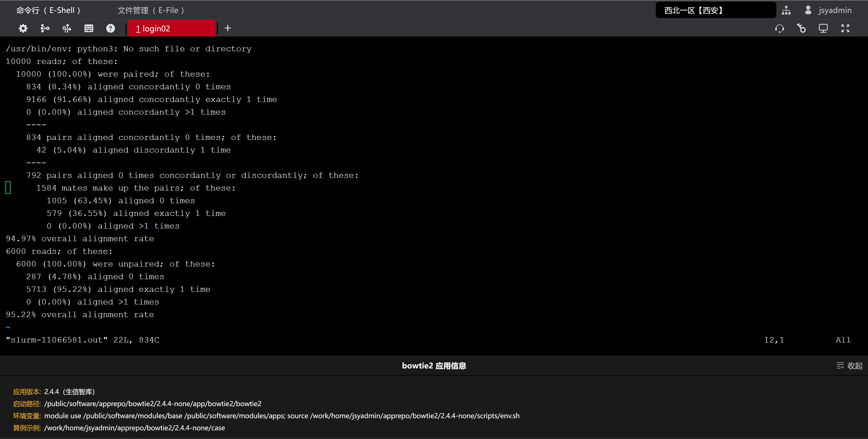
Task: Switch to the 1 login02 terminal tab
Action: point(172,28)
